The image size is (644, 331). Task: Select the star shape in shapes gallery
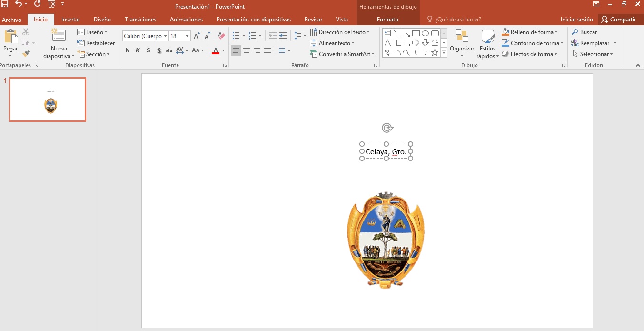pos(435,52)
